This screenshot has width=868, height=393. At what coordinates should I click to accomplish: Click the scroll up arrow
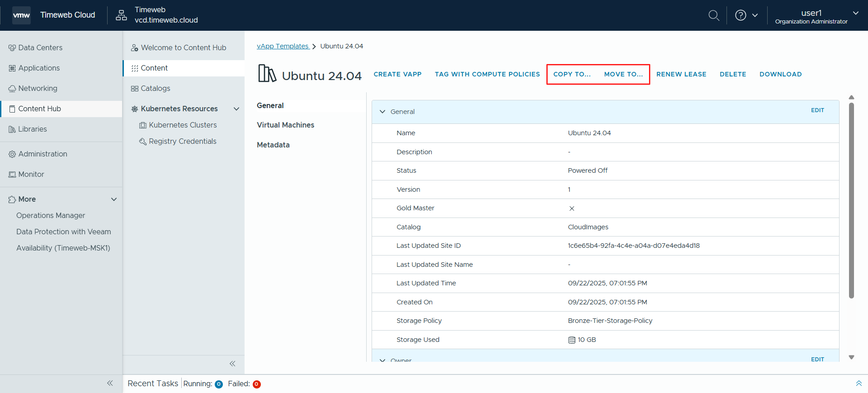pyautogui.click(x=851, y=98)
